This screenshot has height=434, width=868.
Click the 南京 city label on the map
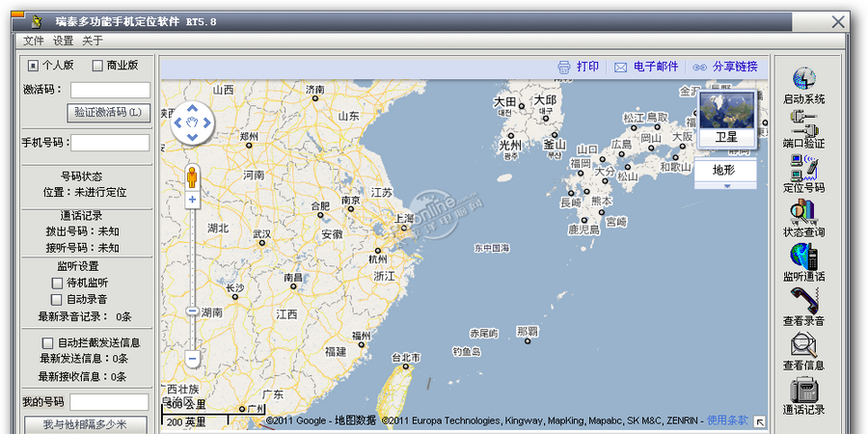pyautogui.click(x=351, y=200)
